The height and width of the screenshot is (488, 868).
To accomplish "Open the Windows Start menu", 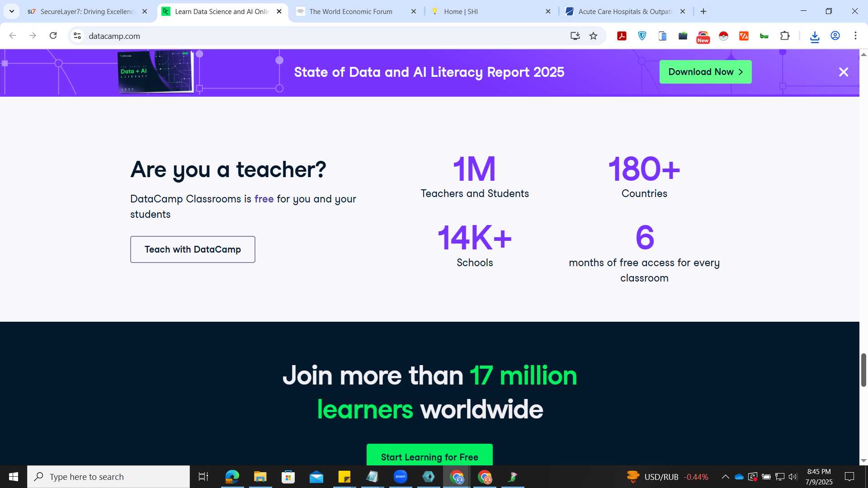I will coord(14,477).
